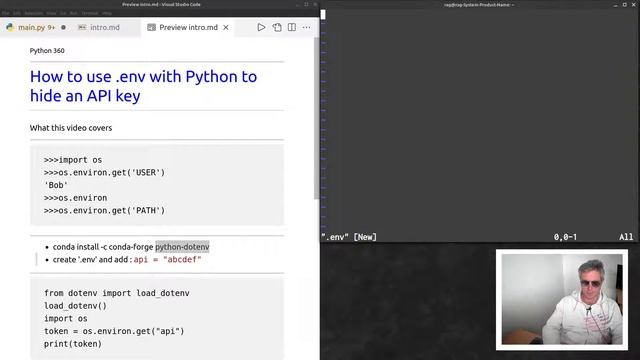Run the file with the play icon

pos(261,27)
